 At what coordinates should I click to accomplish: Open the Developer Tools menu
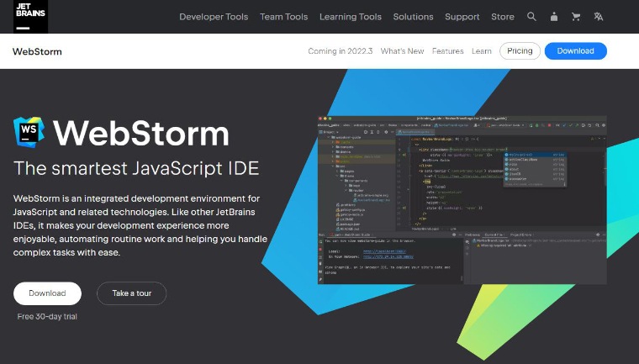(214, 17)
